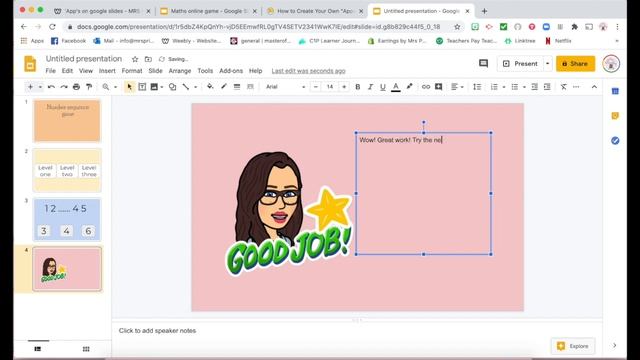
Task: Open the new slide layout dropdown arrow
Action: coord(40,87)
